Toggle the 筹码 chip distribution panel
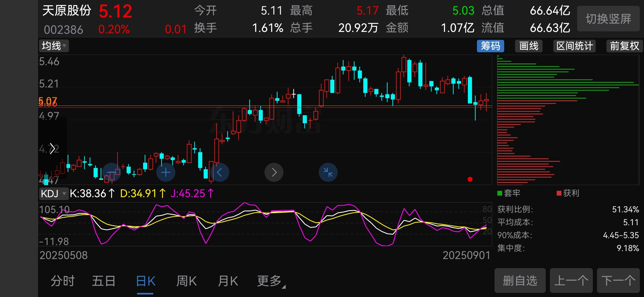Image resolution: width=644 pixels, height=297 pixels. (x=490, y=46)
